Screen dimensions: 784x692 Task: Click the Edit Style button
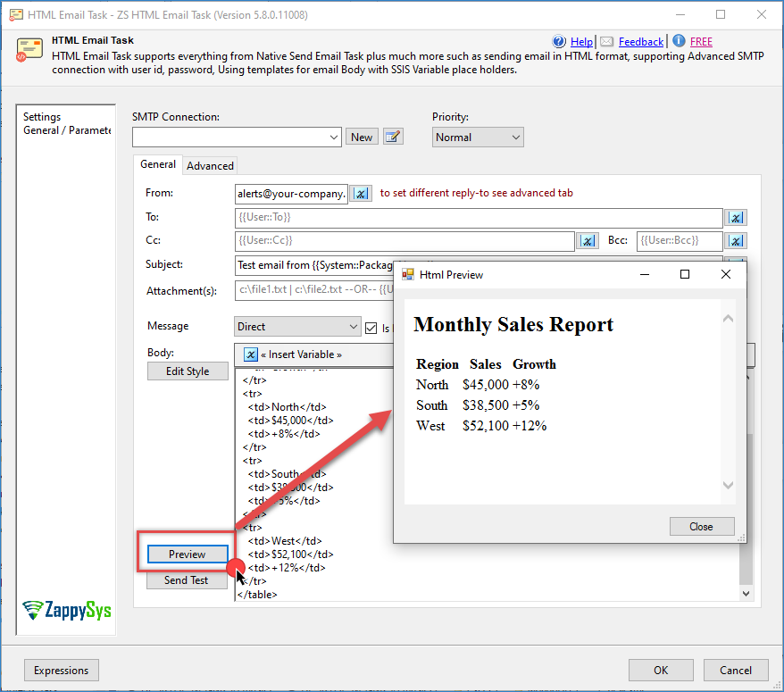188,371
